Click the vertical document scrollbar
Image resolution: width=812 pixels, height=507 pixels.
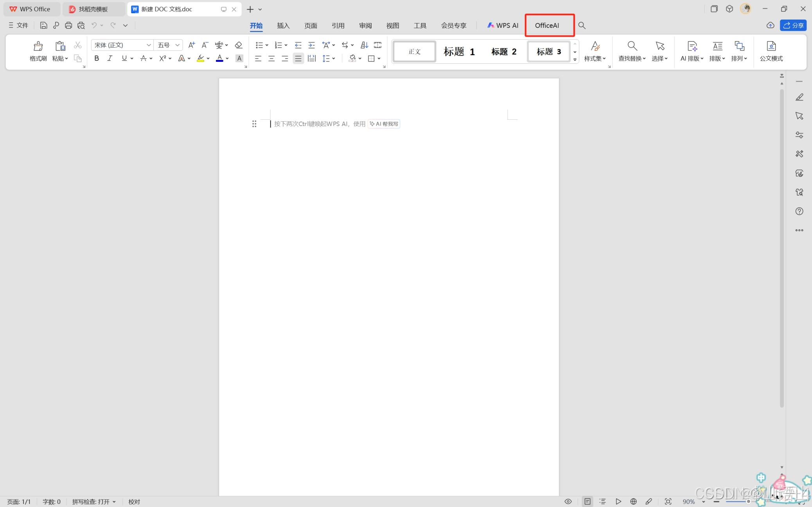[781, 248]
